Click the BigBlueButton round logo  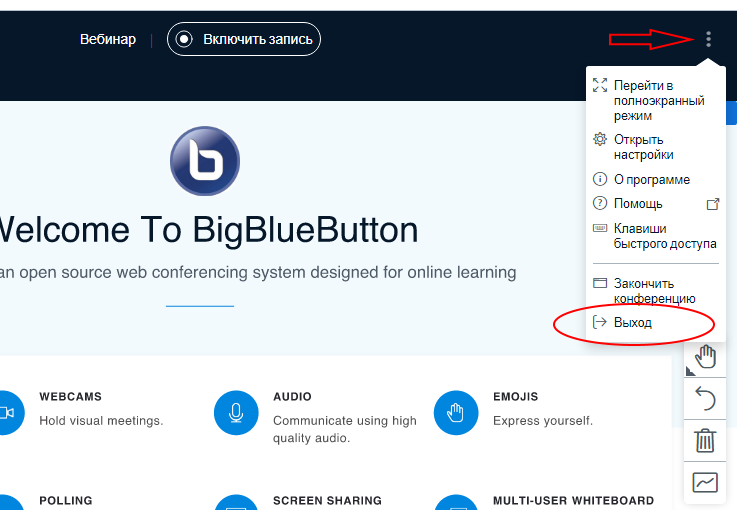point(205,161)
